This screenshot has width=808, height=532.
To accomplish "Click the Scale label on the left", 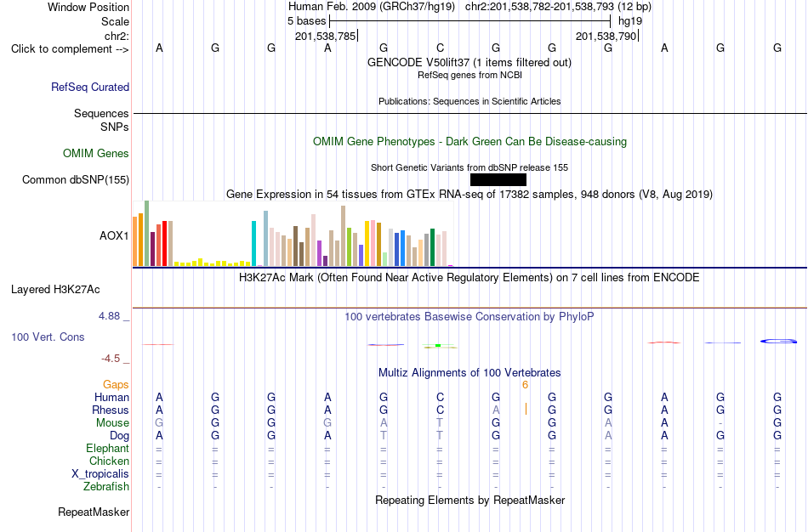I will (x=115, y=21).
